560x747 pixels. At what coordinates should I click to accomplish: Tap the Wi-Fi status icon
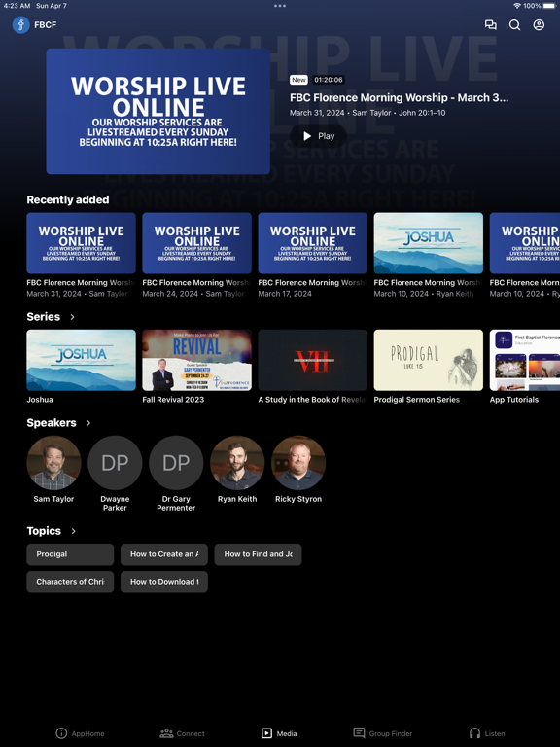point(517,6)
